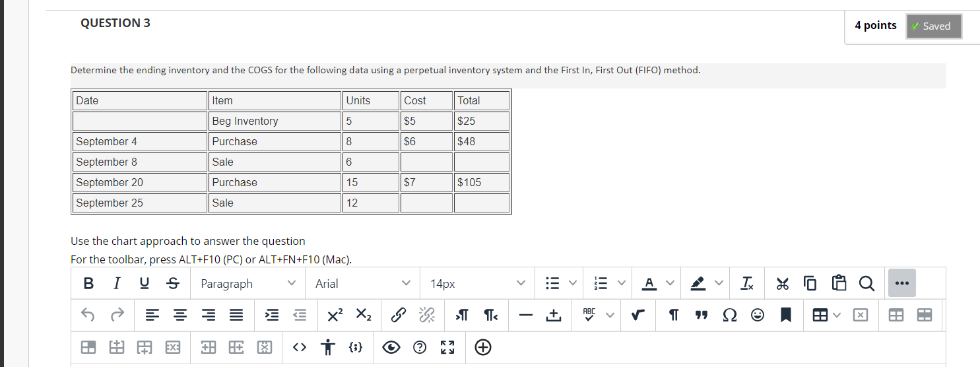Click the 'QUESTION 3' heading
Image resolution: width=980 pixels, height=367 pixels.
[x=115, y=23]
